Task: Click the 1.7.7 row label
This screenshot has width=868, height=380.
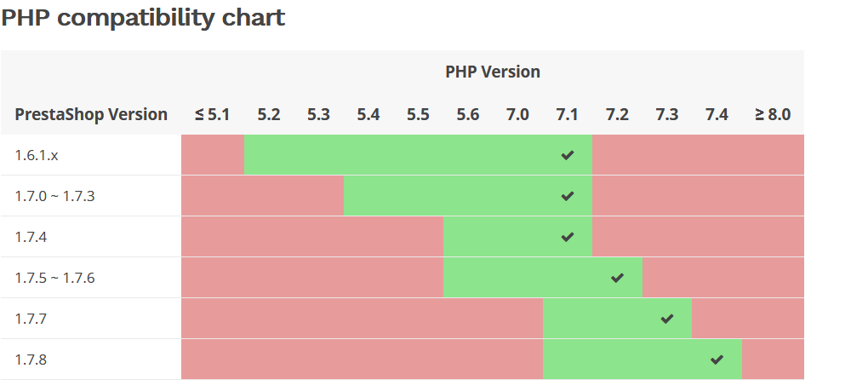Action: pyautogui.click(x=31, y=319)
